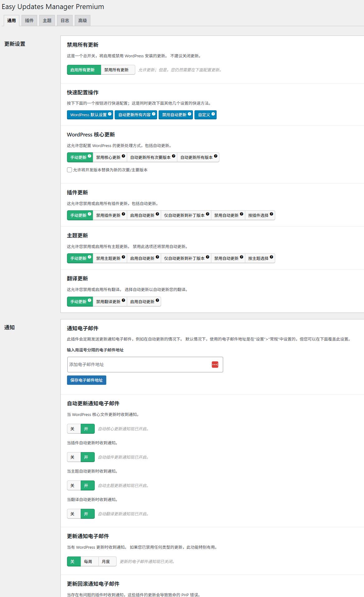Screen dimensions: 364x597
Task: Click help icon beside plugin 仅自动更新到补丁版本
Action: (208, 214)
